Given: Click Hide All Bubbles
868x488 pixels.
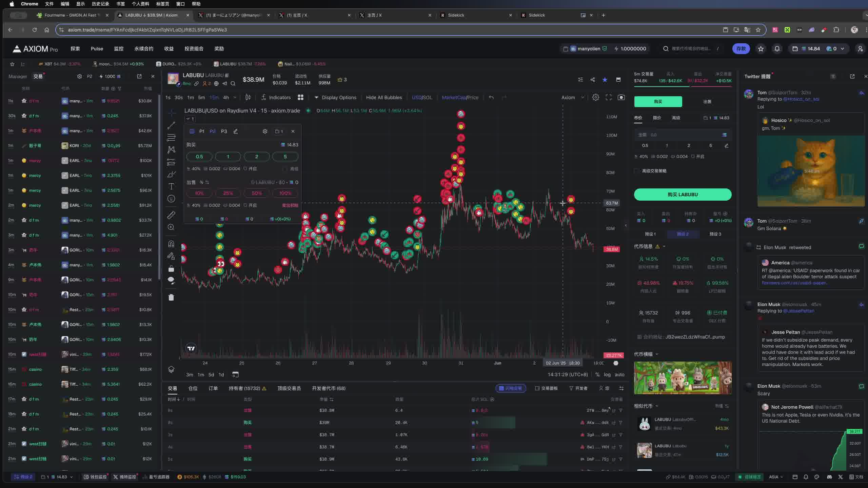Looking at the screenshot, I should pyautogui.click(x=384, y=97).
